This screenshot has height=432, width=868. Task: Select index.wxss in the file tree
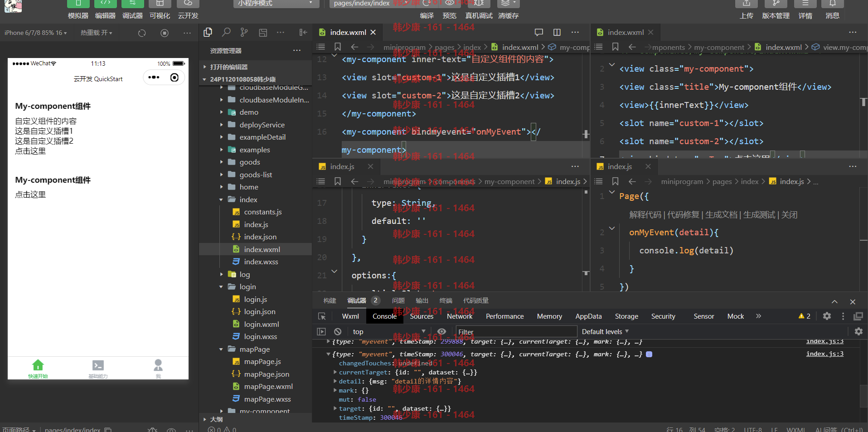pos(261,262)
